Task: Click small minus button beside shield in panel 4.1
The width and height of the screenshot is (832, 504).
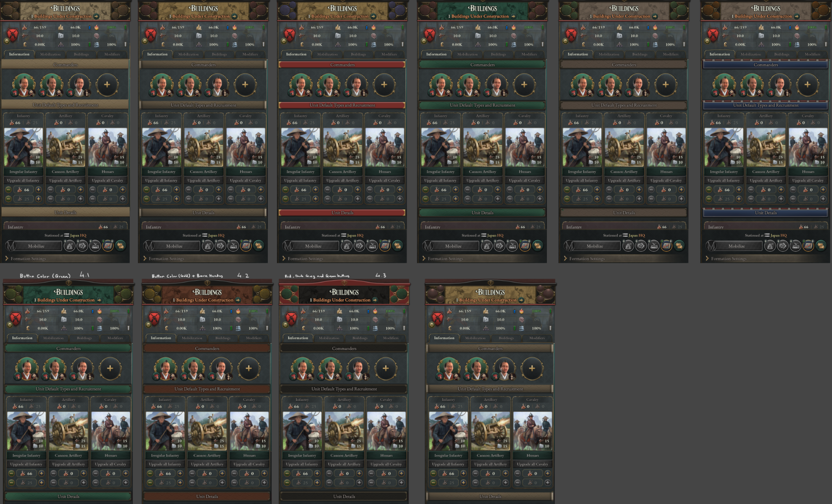Action: click(10, 324)
